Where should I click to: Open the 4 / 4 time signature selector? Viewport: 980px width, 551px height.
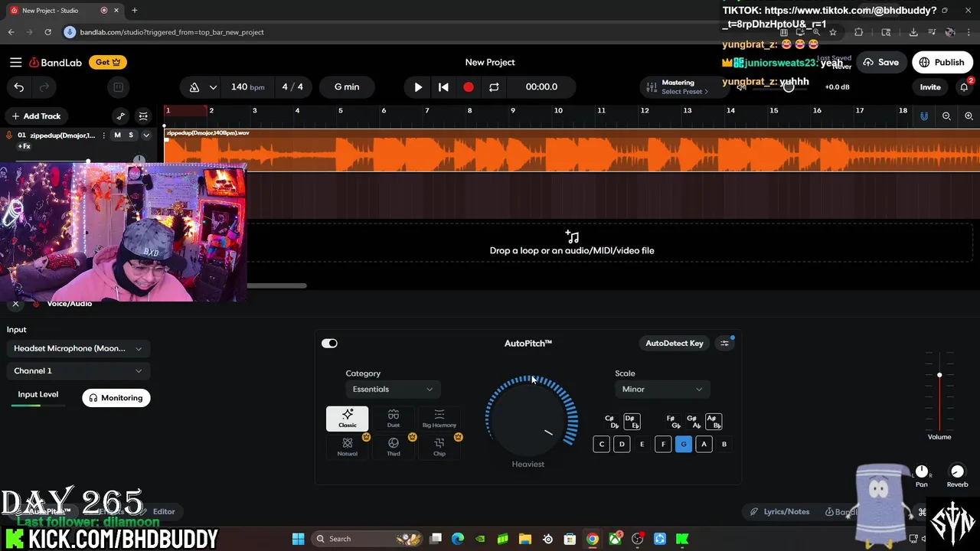point(292,86)
